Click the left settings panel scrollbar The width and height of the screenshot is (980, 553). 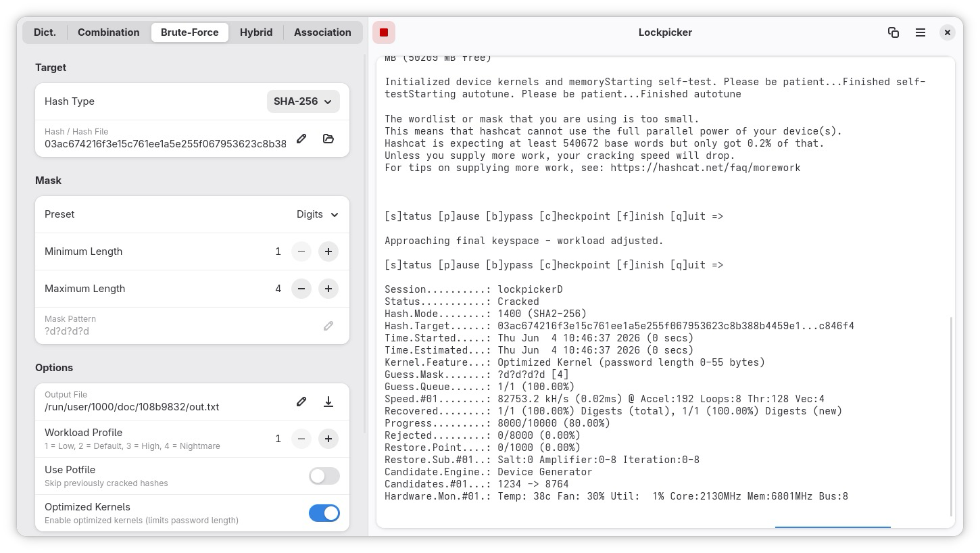tap(365, 243)
